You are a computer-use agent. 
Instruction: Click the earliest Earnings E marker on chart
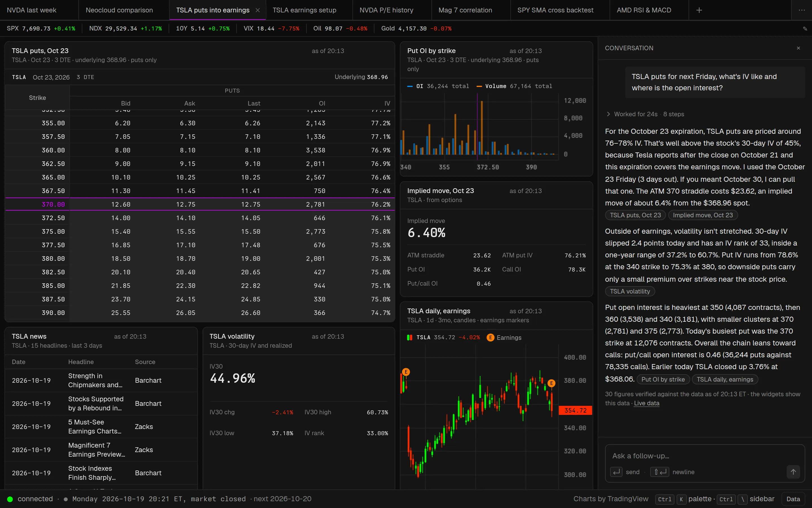(x=406, y=372)
